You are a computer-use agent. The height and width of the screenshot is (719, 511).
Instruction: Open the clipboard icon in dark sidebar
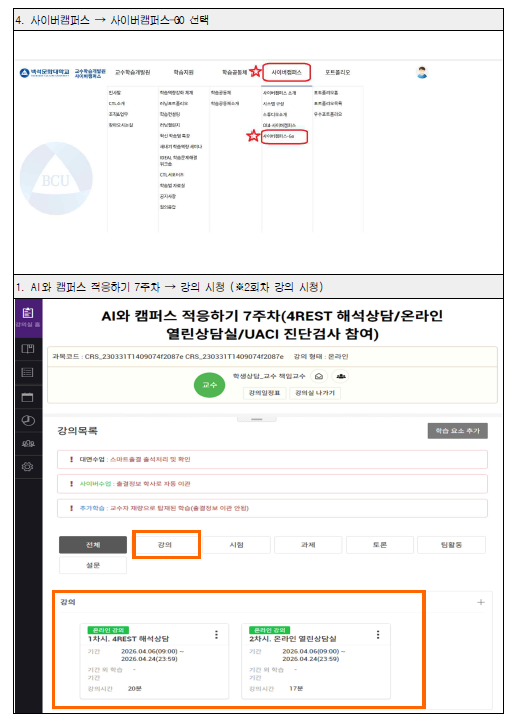point(28,314)
